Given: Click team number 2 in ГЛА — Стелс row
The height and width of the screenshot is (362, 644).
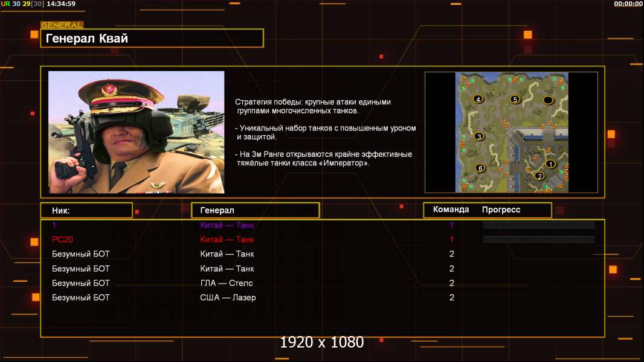Looking at the screenshot, I should click(452, 283).
